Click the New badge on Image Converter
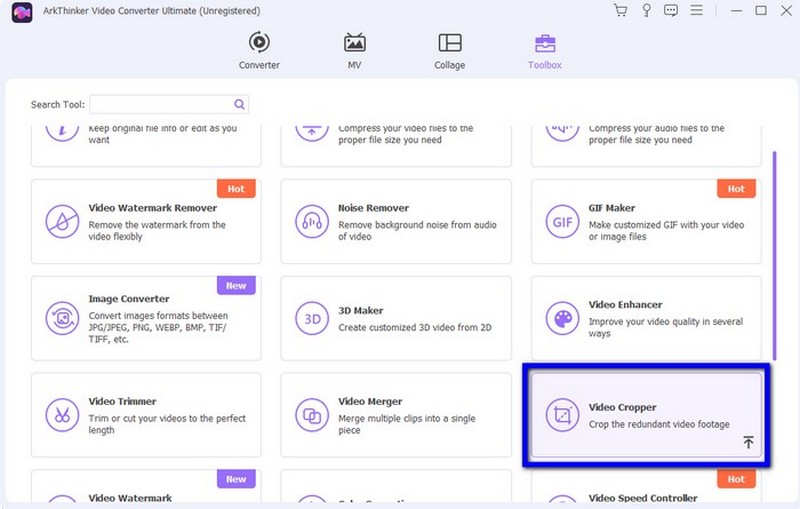 click(x=236, y=286)
